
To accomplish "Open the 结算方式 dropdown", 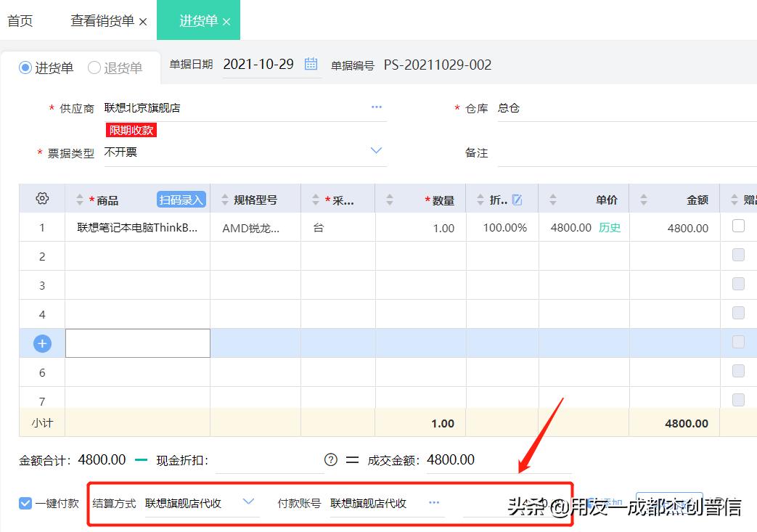I will [249, 502].
